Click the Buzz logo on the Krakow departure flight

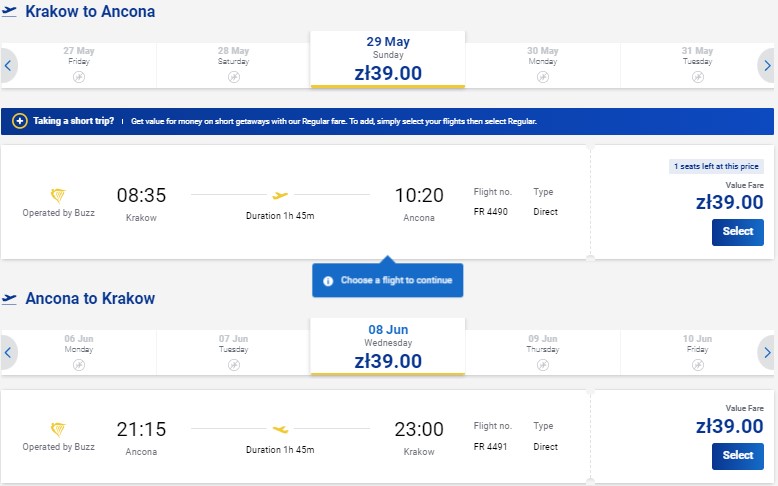[x=58, y=196]
